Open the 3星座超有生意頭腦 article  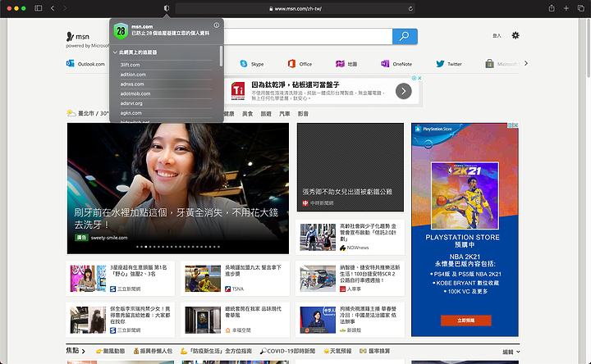click(120, 278)
